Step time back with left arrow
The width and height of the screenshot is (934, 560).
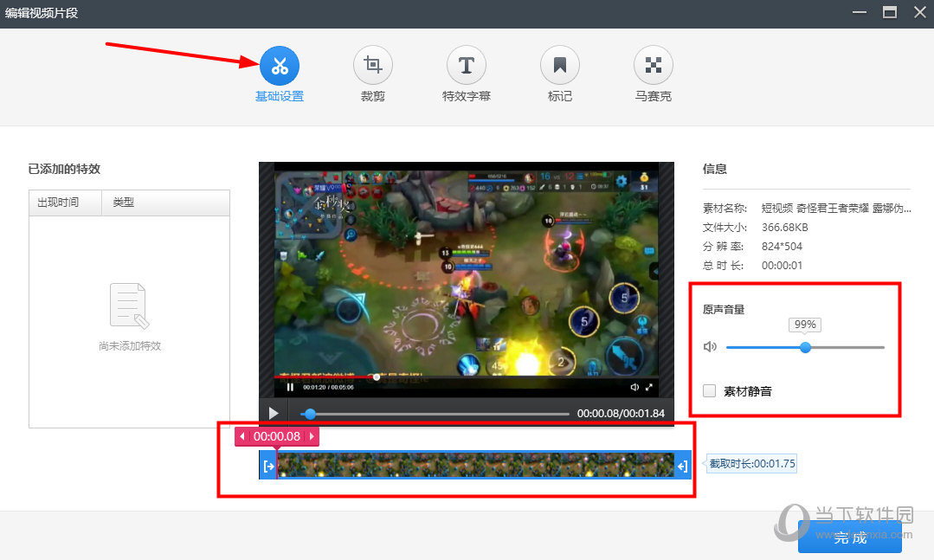[x=242, y=436]
